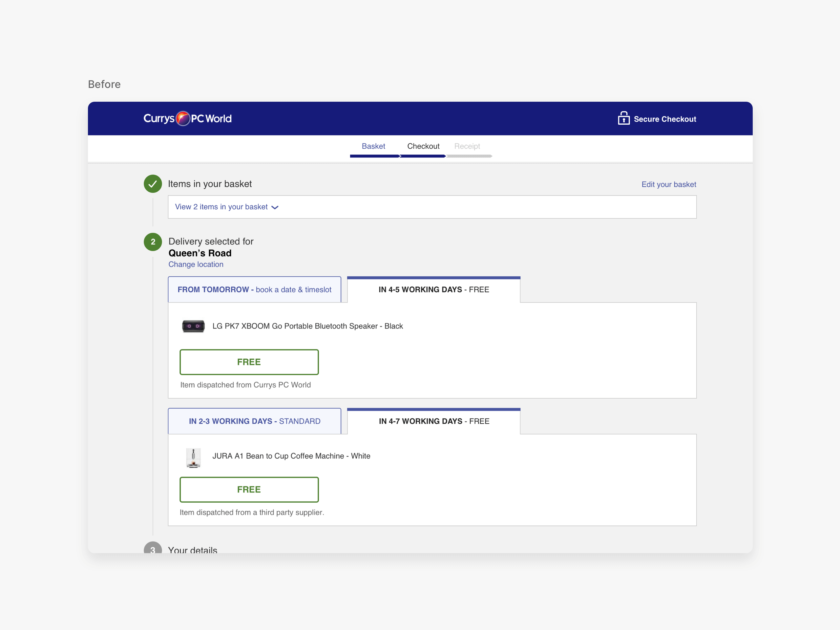Go to the Basket step tab

[x=373, y=146]
